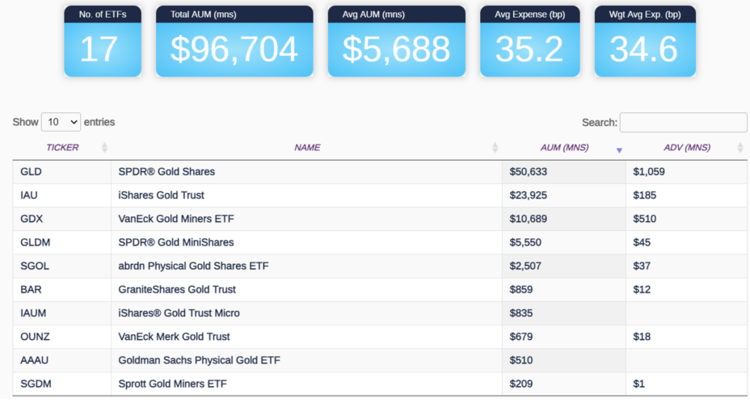Select the Avg AUM (mns) card
The height and width of the screenshot is (403, 750).
[x=396, y=41]
